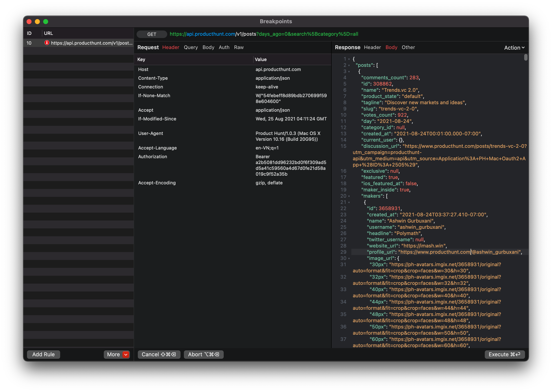This screenshot has height=392, width=552.
Task: Click the "profile_url" line at line 29
Action: 444,252
